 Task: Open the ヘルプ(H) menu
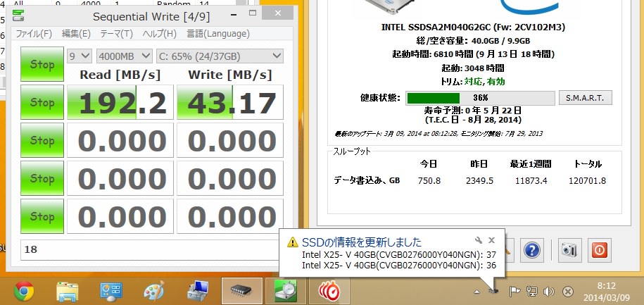pos(160,34)
